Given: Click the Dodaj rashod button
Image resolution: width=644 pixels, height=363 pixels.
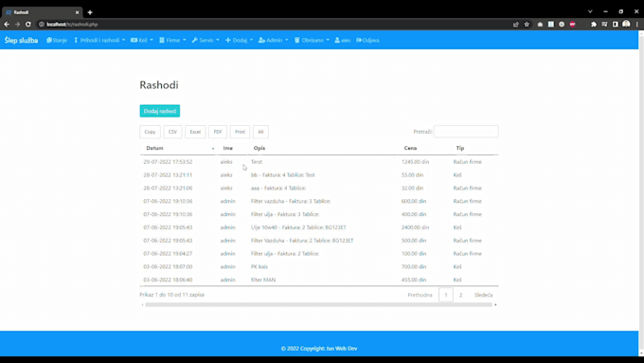Looking at the screenshot, I should click(x=160, y=111).
